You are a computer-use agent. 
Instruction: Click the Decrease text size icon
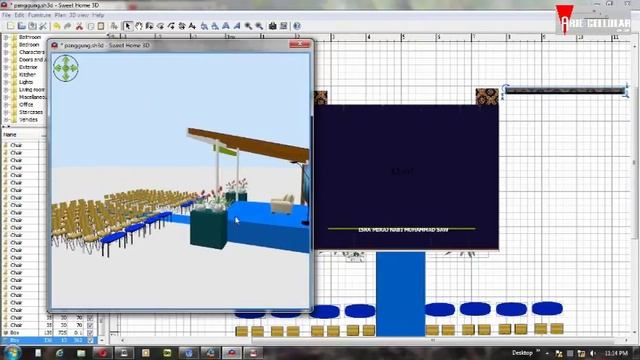point(215,26)
